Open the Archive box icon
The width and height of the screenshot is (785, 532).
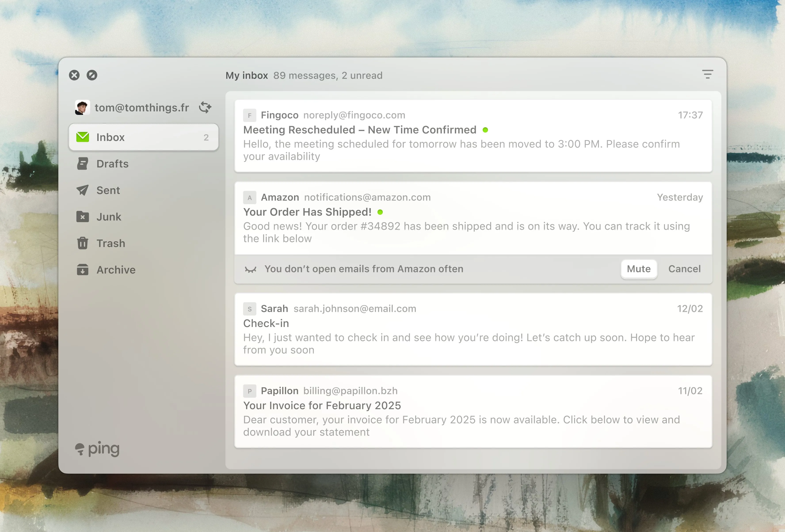(x=83, y=269)
